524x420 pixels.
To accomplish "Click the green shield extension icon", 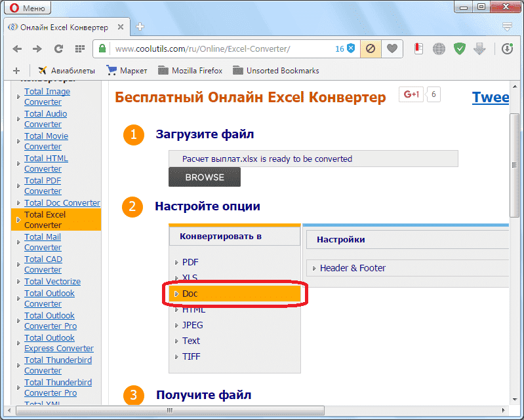I will (460, 48).
